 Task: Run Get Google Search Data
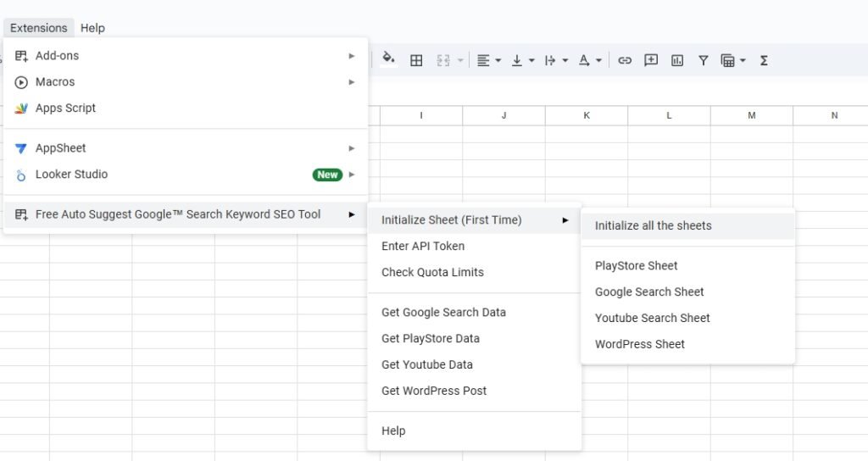[475, 313]
